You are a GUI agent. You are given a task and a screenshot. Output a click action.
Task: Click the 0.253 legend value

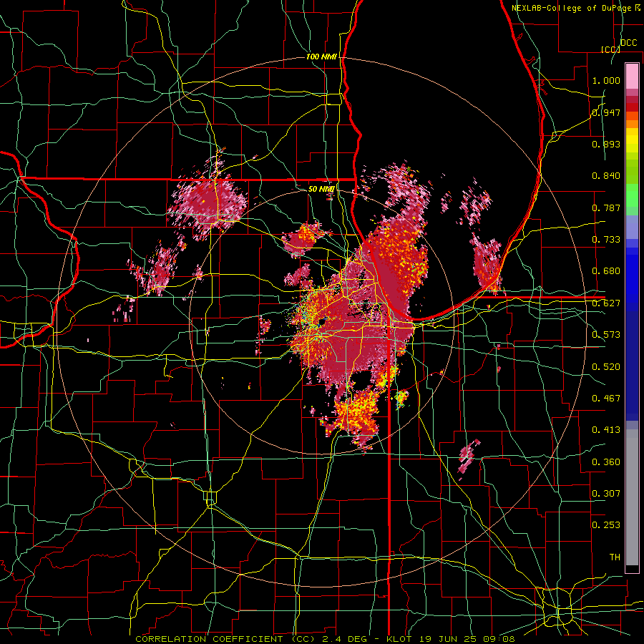pyautogui.click(x=606, y=525)
